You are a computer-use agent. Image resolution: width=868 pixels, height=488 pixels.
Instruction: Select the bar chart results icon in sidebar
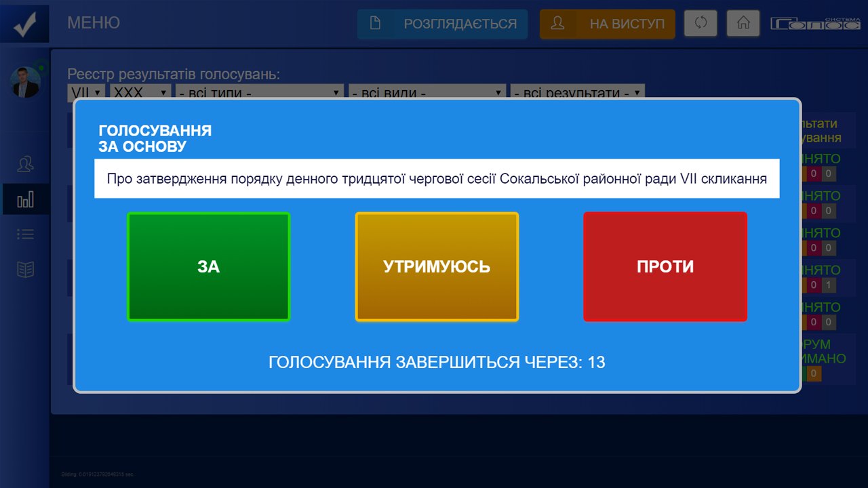[26, 200]
